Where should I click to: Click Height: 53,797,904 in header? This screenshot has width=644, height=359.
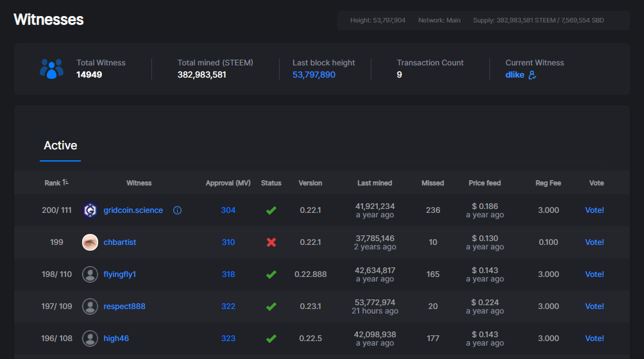[x=378, y=20]
